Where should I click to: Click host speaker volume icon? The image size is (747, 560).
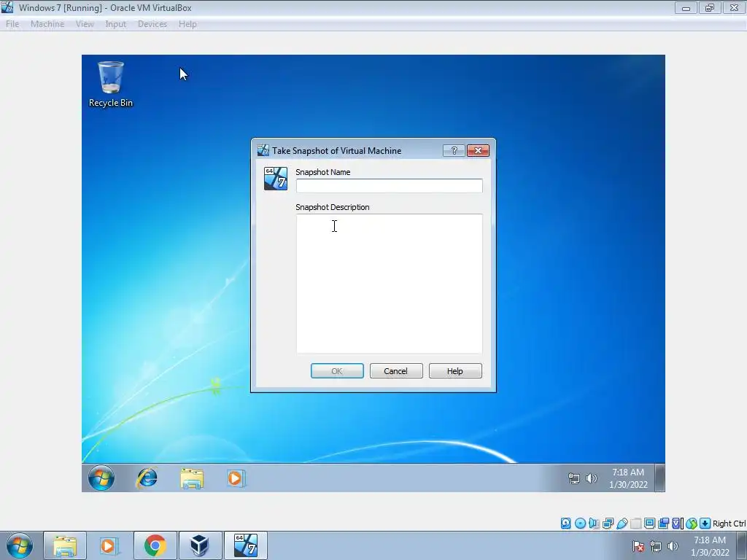tap(673, 546)
